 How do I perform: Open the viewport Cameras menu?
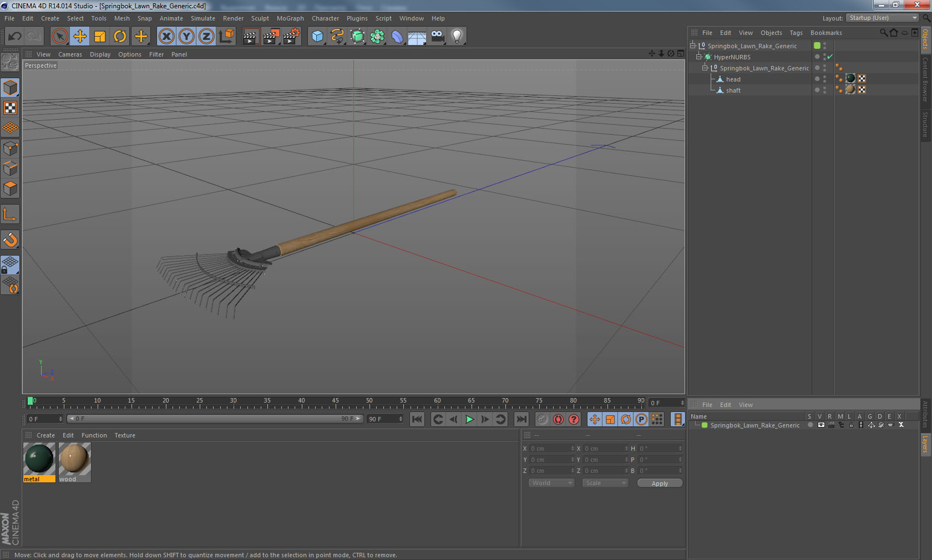point(70,54)
